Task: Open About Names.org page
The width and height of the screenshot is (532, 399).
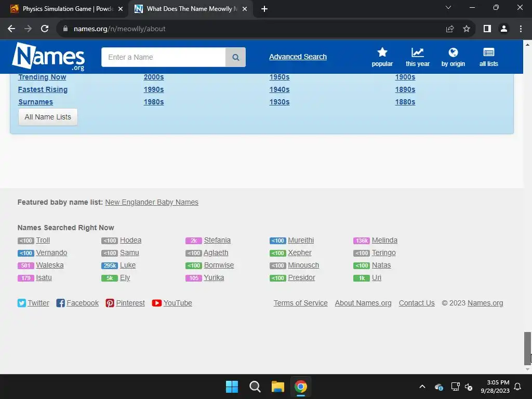Action: click(363, 303)
